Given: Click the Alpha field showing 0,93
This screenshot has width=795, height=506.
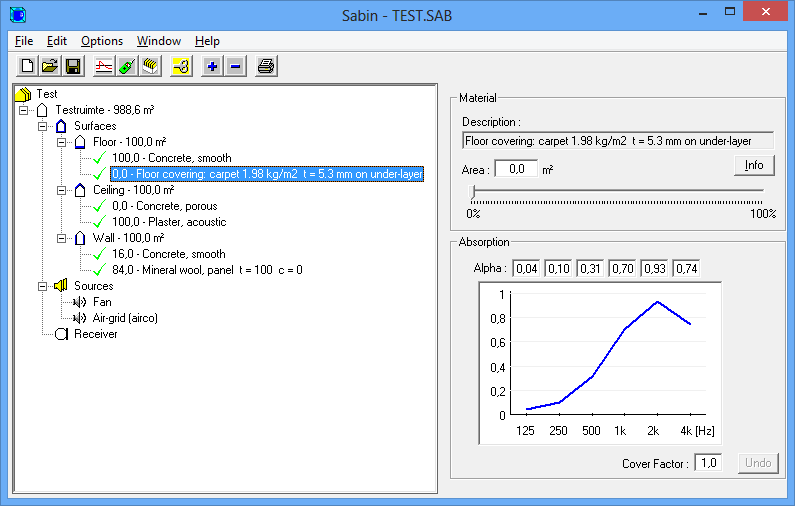Looking at the screenshot, I should [654, 269].
